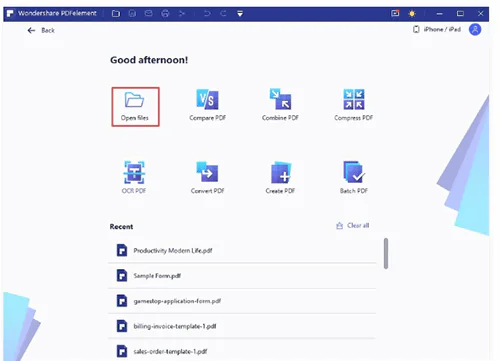Open the Batch PDF tool
The height and width of the screenshot is (361, 500).
(x=354, y=178)
